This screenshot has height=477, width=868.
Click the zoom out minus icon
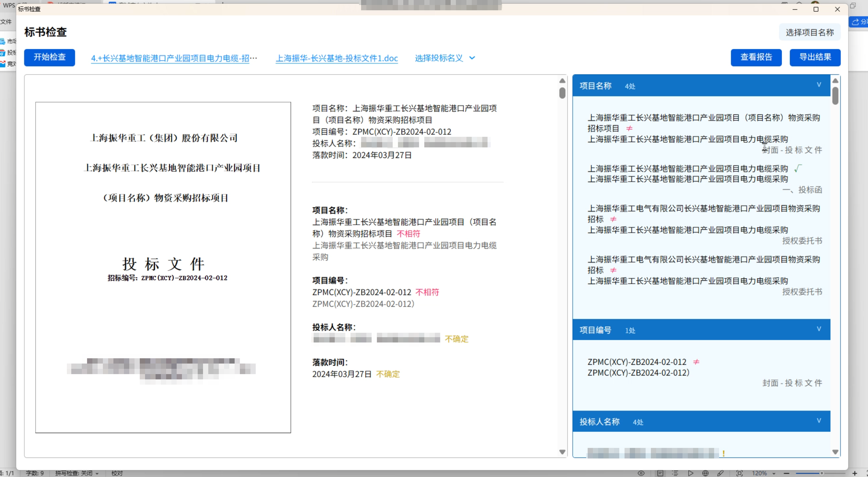[786, 473]
